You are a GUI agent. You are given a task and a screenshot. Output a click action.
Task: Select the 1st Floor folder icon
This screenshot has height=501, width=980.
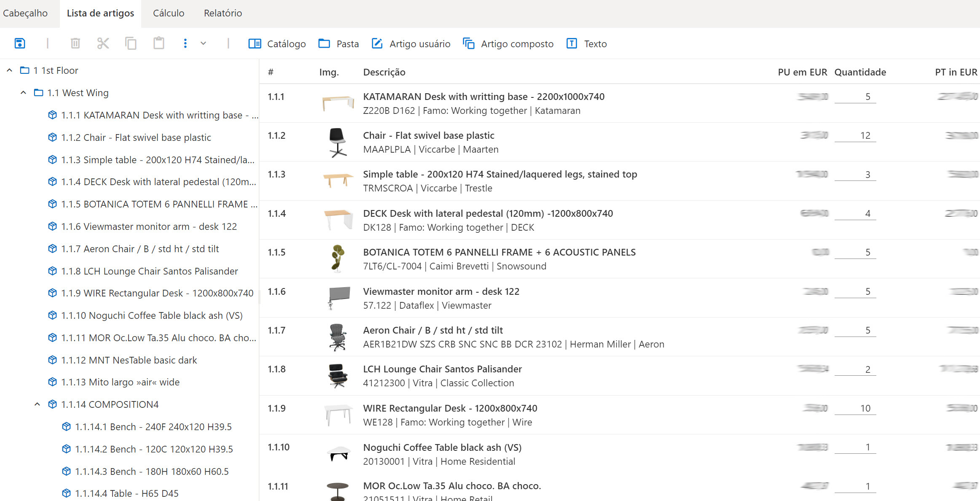click(25, 70)
